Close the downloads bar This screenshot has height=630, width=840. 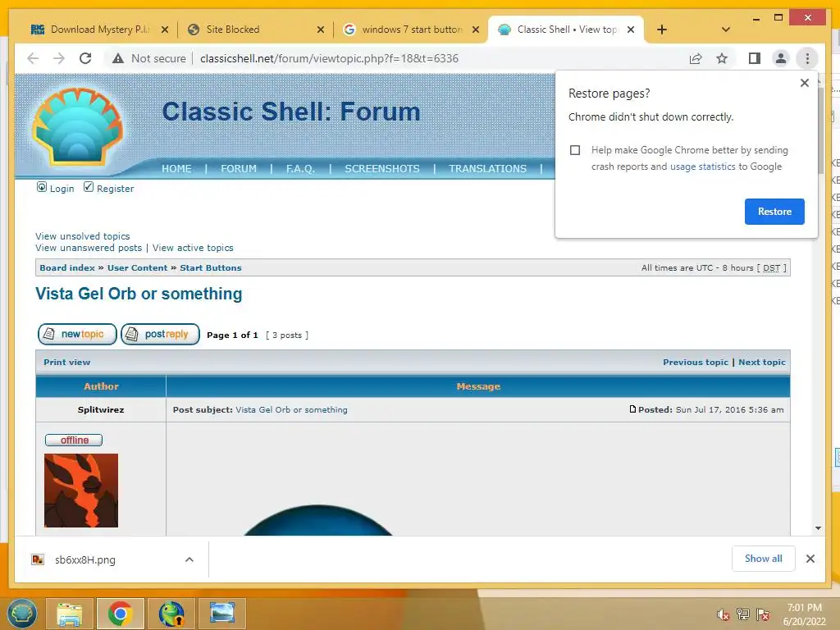point(810,559)
